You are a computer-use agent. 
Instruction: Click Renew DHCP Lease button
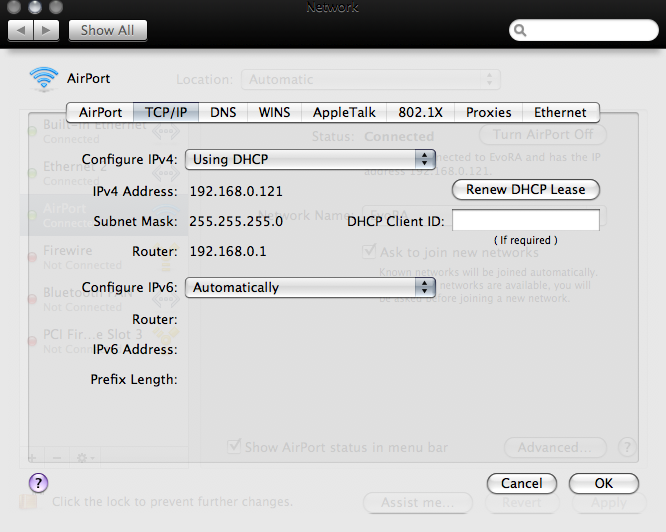pyautogui.click(x=526, y=189)
